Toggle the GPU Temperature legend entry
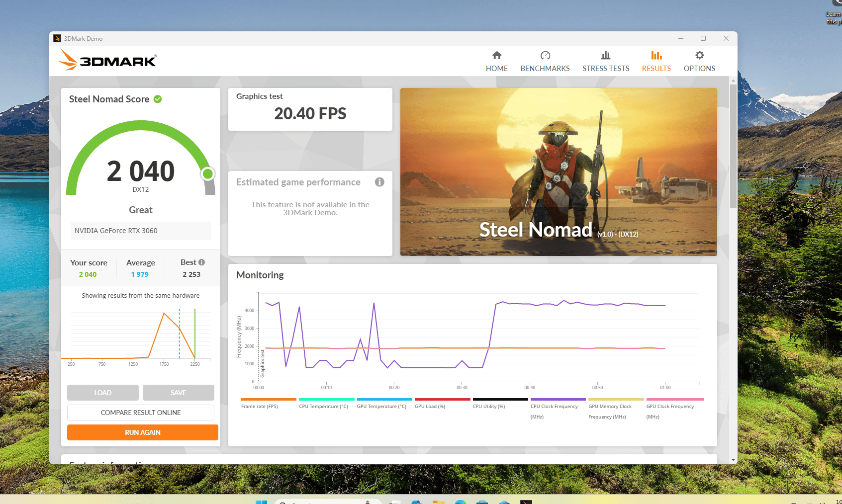 384,403
